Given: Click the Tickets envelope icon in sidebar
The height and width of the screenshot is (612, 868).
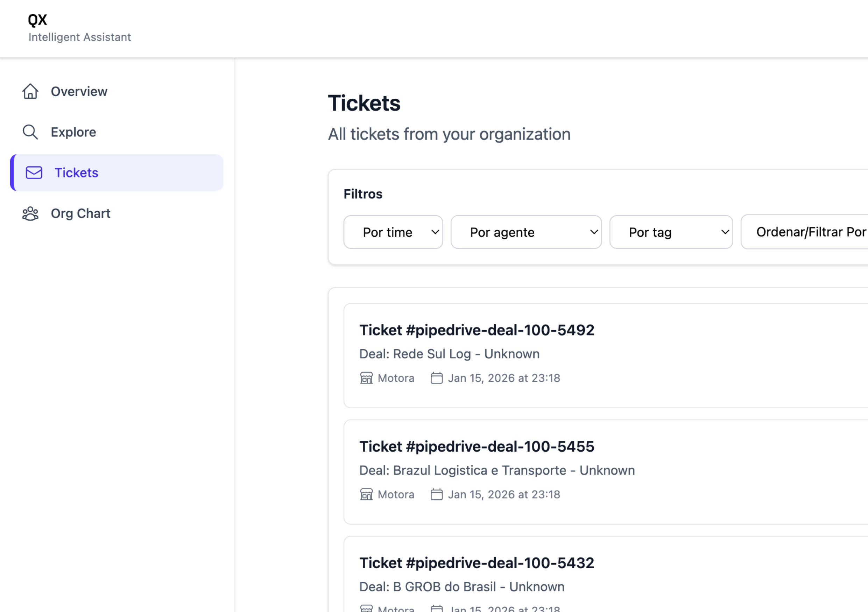Looking at the screenshot, I should (34, 173).
